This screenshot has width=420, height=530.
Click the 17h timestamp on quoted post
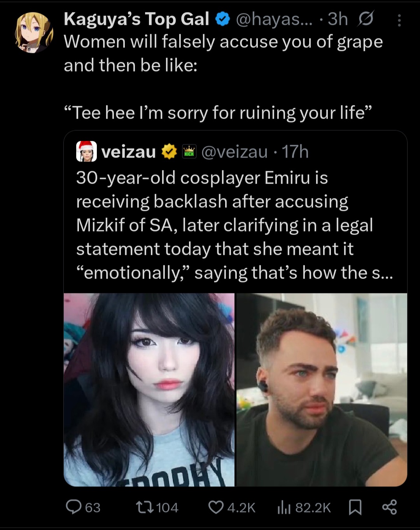(x=295, y=152)
